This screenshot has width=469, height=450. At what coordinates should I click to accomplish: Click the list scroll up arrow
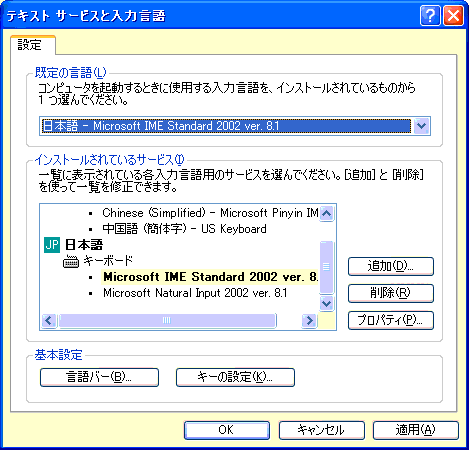pos(326,213)
